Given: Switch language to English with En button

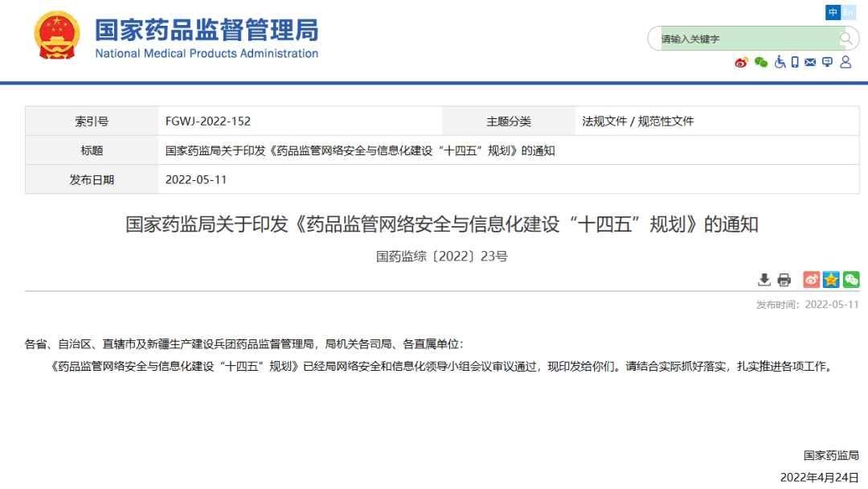Looking at the screenshot, I should click(x=848, y=12).
